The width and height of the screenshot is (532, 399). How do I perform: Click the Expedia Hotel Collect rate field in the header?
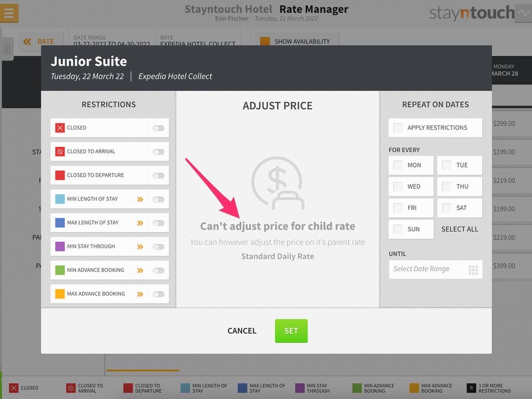198,40
